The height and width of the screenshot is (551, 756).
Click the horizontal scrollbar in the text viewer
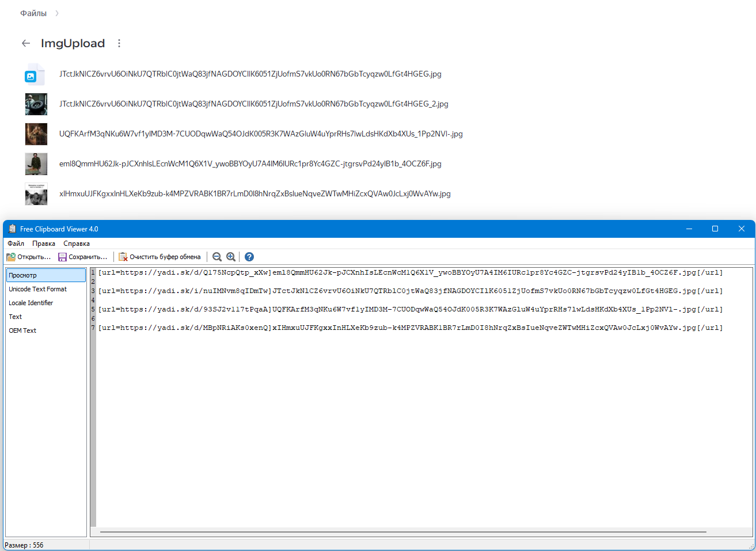click(403, 532)
